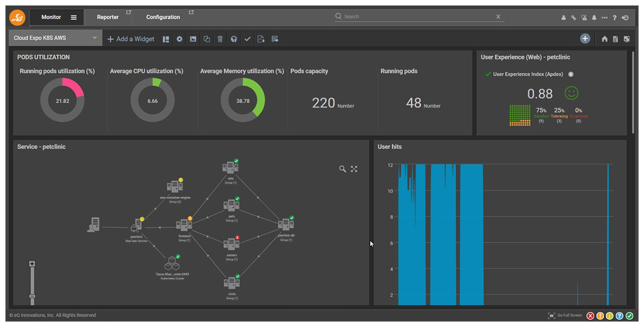The height and width of the screenshot is (327, 644).
Task: Open the dashboard layout icon
Action: click(x=166, y=39)
